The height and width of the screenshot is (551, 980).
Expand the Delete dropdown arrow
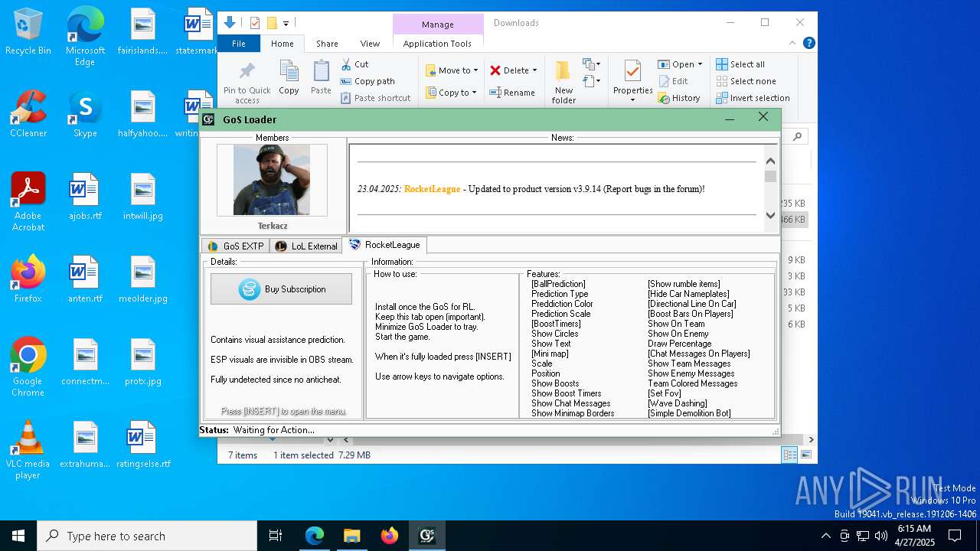(x=534, y=70)
